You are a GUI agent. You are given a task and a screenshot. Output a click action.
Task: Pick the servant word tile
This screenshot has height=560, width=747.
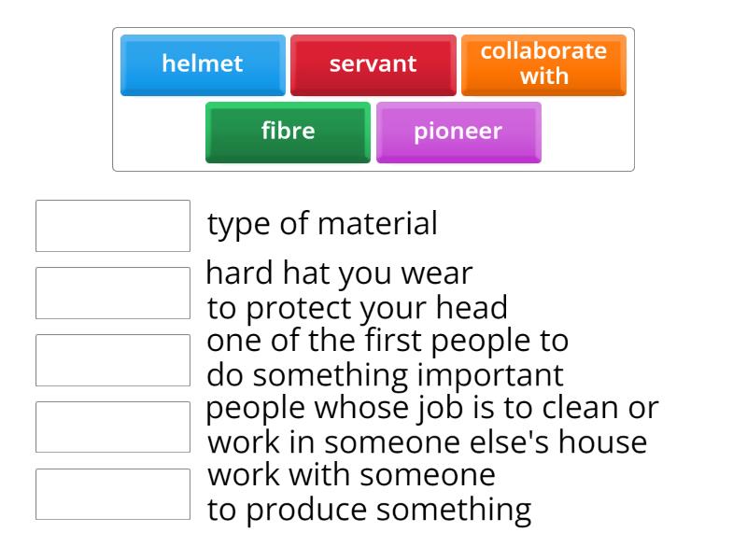(373, 64)
